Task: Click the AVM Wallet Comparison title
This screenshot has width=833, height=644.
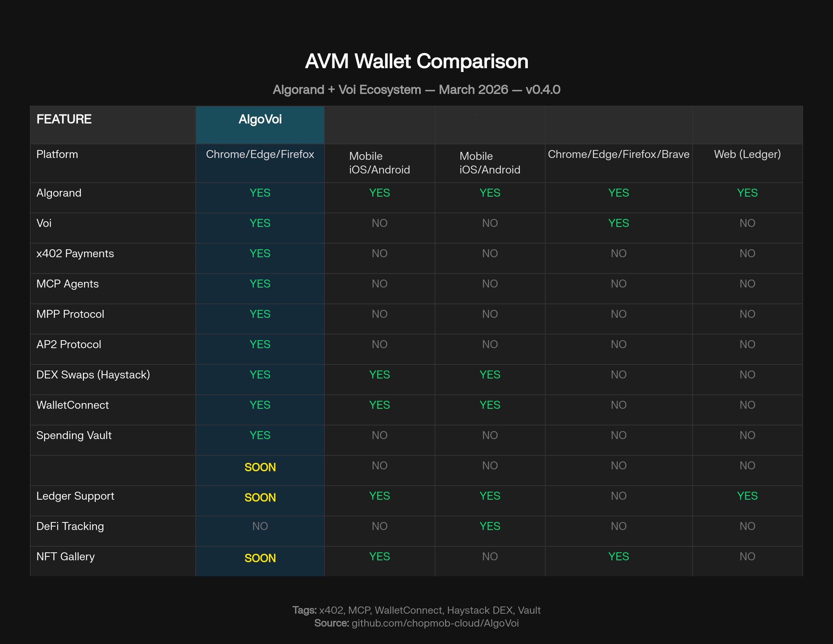Action: tap(416, 61)
